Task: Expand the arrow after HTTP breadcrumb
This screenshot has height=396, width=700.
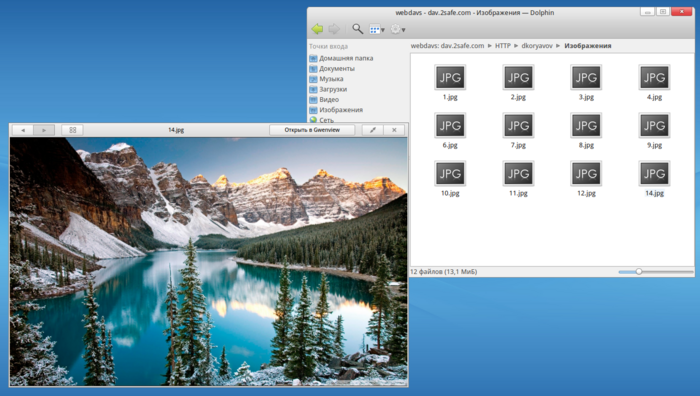Action: (516, 46)
